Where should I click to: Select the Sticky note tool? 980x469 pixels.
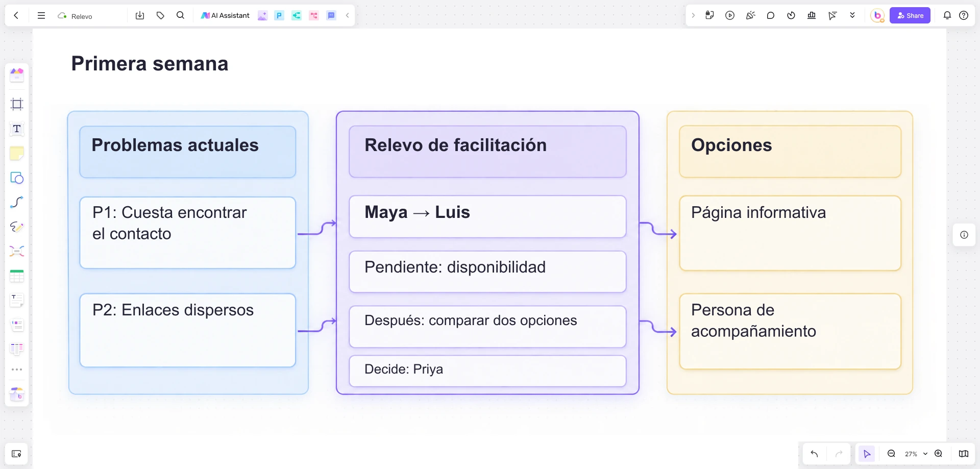tap(17, 153)
